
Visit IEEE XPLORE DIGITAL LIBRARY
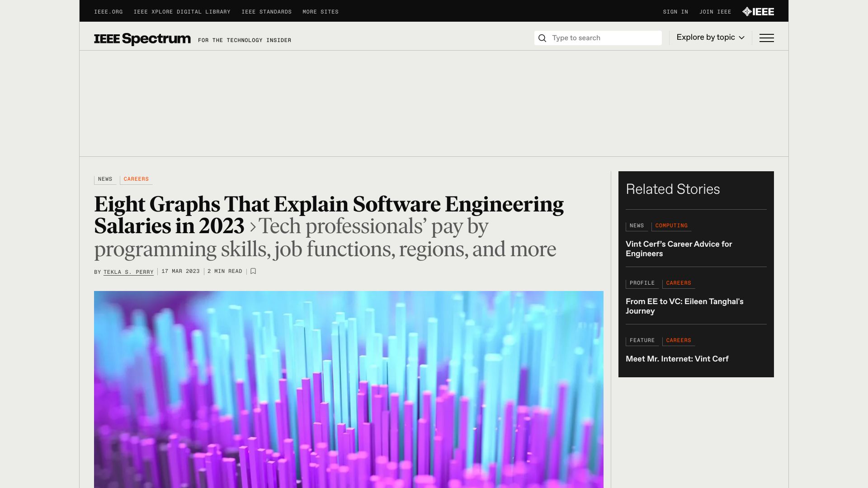(x=182, y=12)
